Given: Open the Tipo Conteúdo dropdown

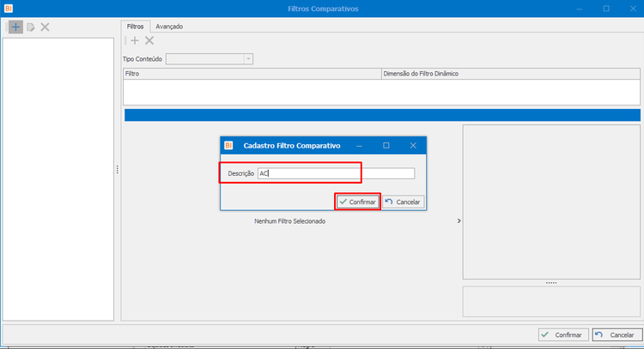Looking at the screenshot, I should click(248, 59).
